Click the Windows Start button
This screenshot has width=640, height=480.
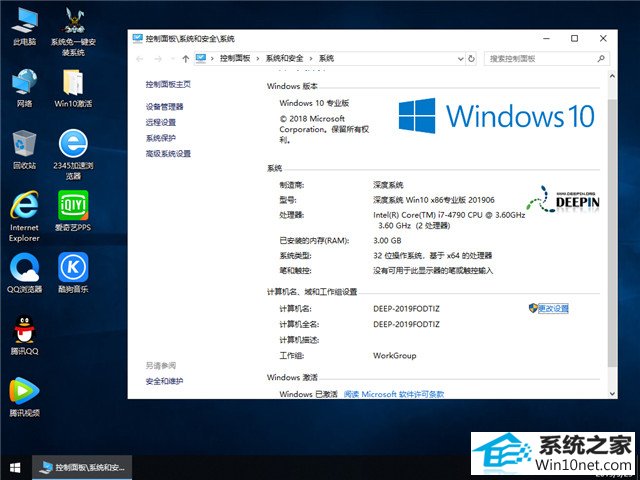pos(15,467)
